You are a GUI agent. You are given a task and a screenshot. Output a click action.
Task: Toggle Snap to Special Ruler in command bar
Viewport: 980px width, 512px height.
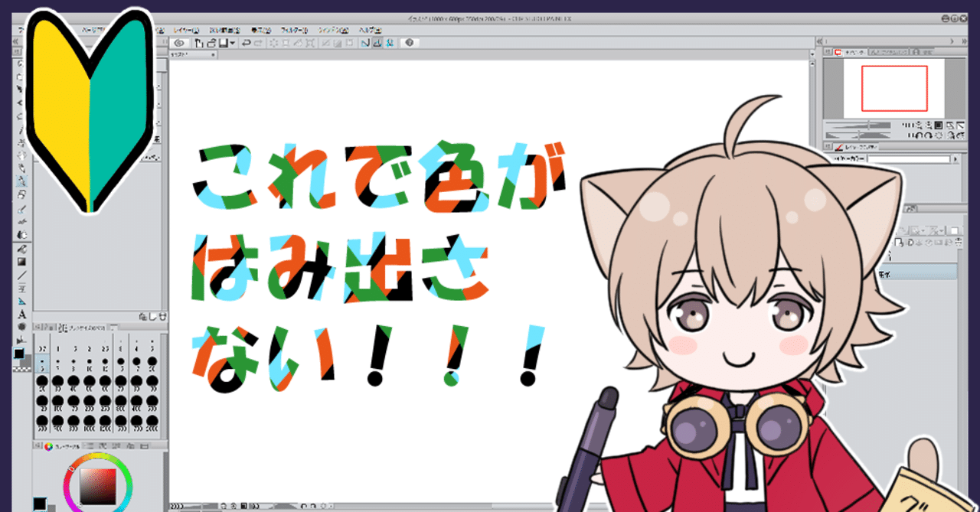pos(377,43)
